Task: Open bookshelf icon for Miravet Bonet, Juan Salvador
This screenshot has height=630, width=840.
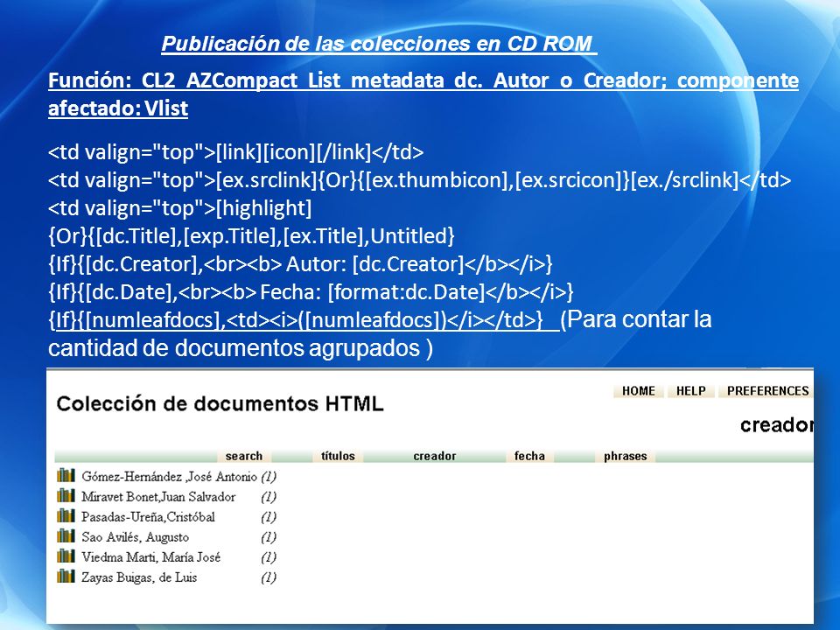Action: [66, 495]
